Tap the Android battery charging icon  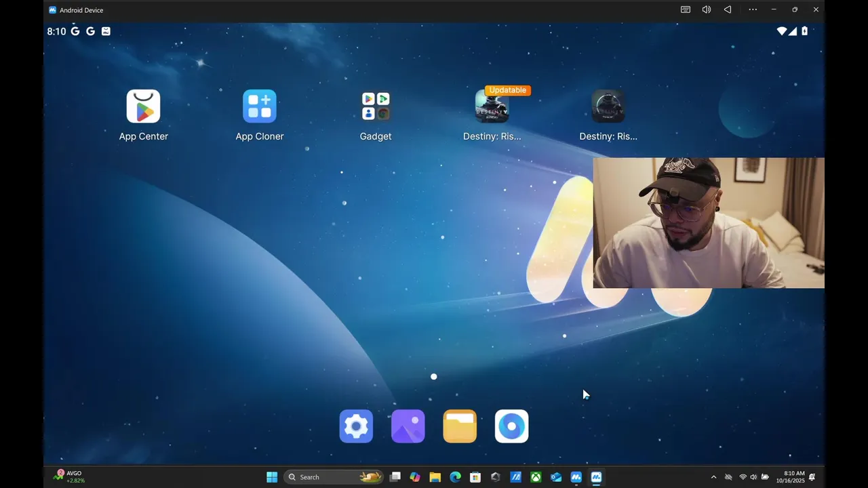pos(805,31)
